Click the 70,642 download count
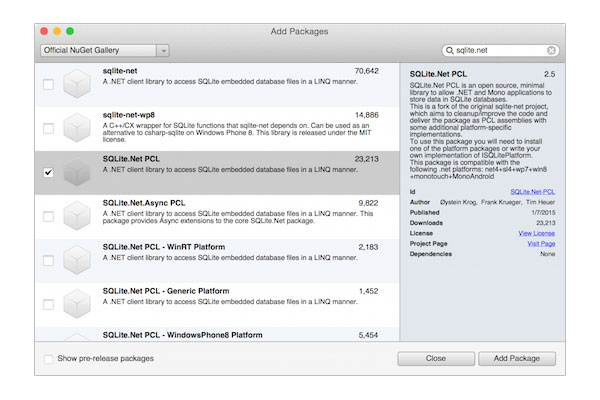The image size is (600, 400). (x=366, y=71)
